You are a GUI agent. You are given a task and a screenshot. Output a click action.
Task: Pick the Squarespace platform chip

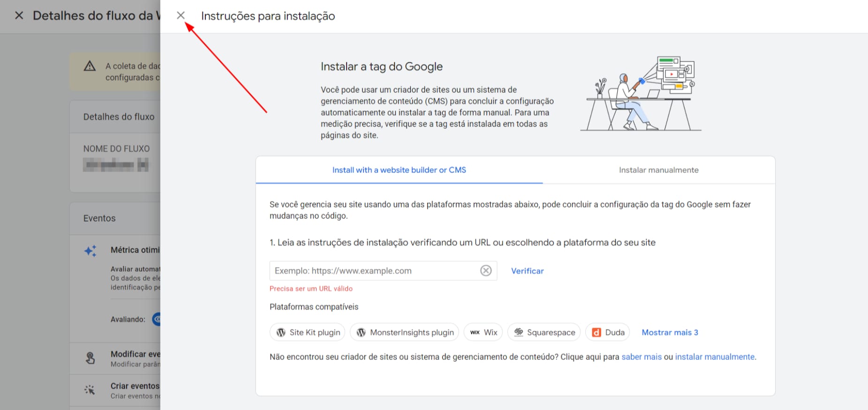pos(544,332)
